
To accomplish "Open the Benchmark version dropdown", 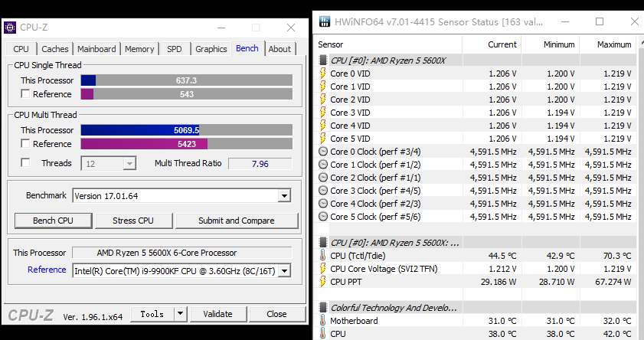I will [x=284, y=196].
